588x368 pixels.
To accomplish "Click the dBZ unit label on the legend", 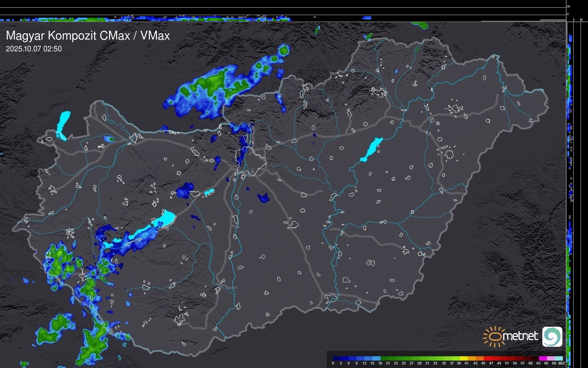I will click(561, 363).
